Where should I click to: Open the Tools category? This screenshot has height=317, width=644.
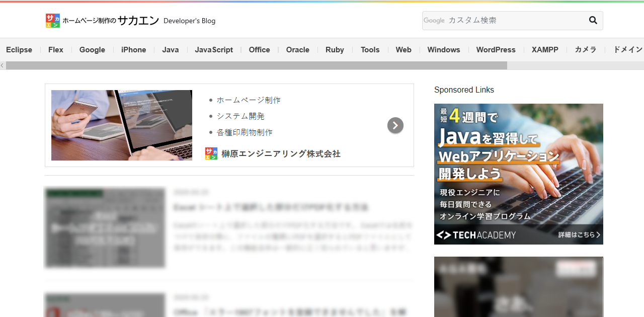point(370,50)
